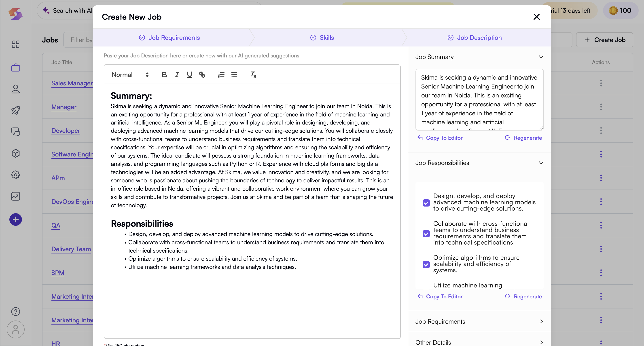644x346 pixels.
Task: Open the cube icon in sidebar
Action: point(15,153)
